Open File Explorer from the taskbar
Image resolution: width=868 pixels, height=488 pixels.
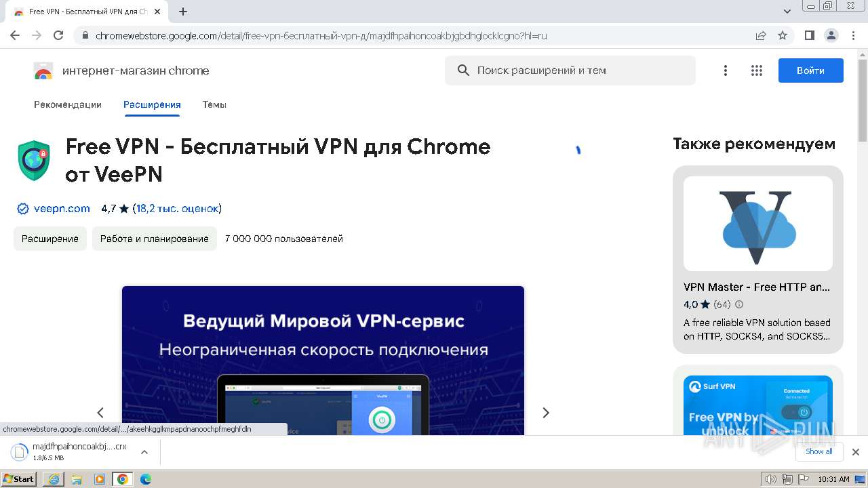(77, 479)
